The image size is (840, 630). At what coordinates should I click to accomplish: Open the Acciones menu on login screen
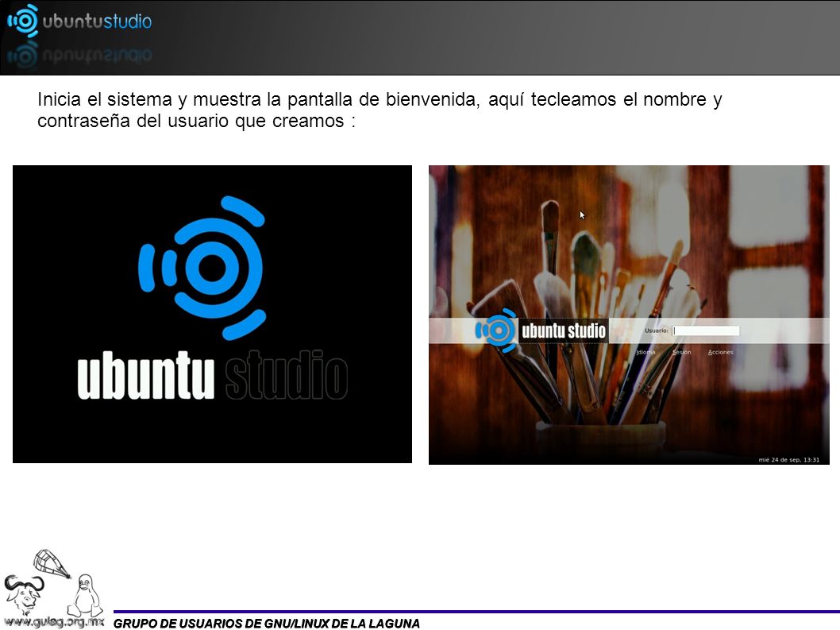click(720, 352)
